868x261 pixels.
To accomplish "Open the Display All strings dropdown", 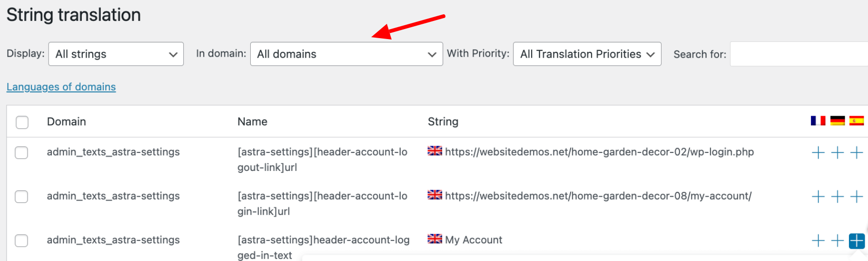I will click(x=116, y=54).
